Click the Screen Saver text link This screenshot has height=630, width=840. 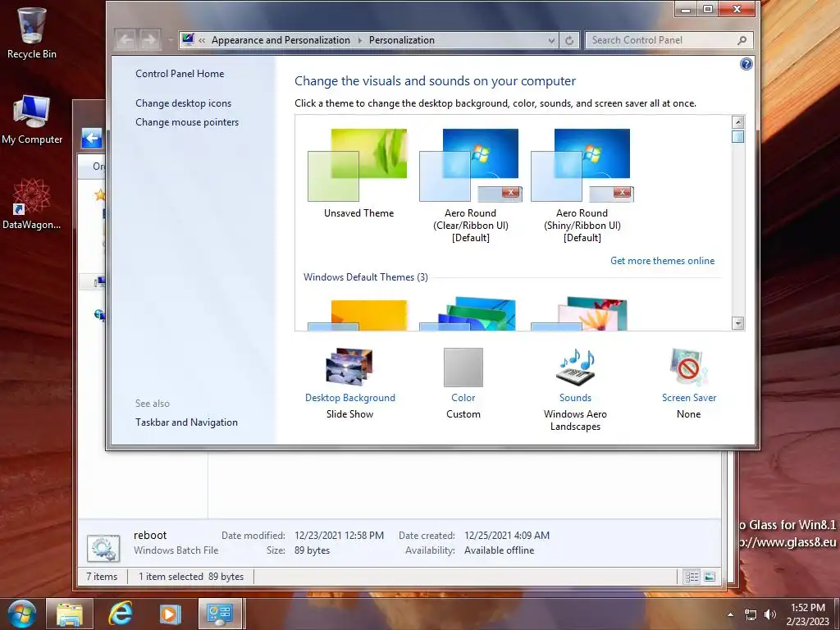[689, 398]
